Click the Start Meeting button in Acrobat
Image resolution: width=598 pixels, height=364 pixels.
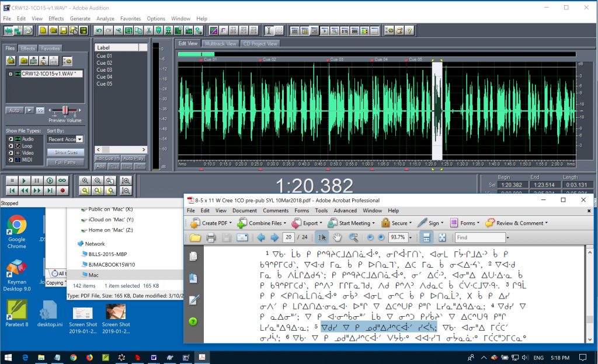click(x=351, y=223)
